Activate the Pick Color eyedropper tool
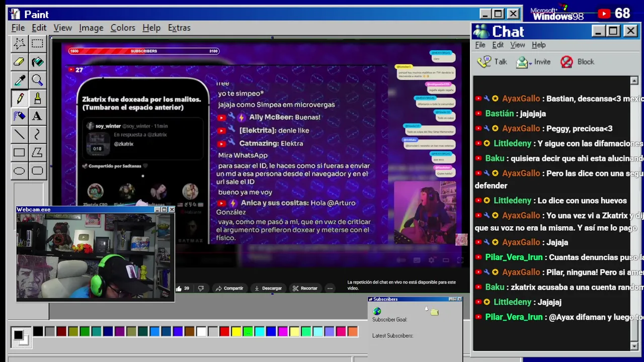This screenshot has width=644, height=362. tap(19, 80)
